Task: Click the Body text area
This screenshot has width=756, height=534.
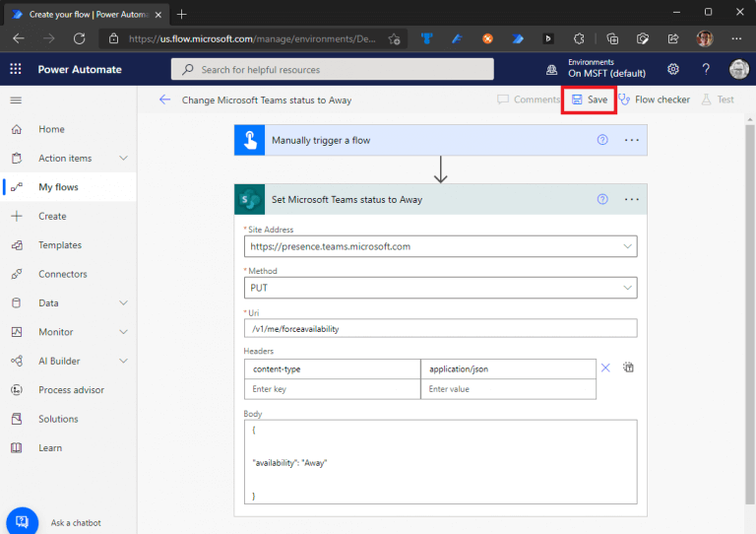Action: pyautogui.click(x=441, y=462)
